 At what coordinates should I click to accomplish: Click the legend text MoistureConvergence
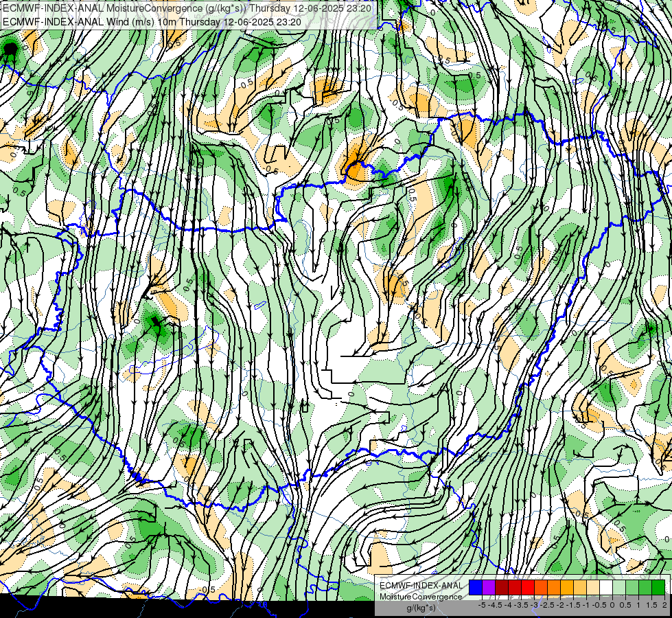click(421, 597)
